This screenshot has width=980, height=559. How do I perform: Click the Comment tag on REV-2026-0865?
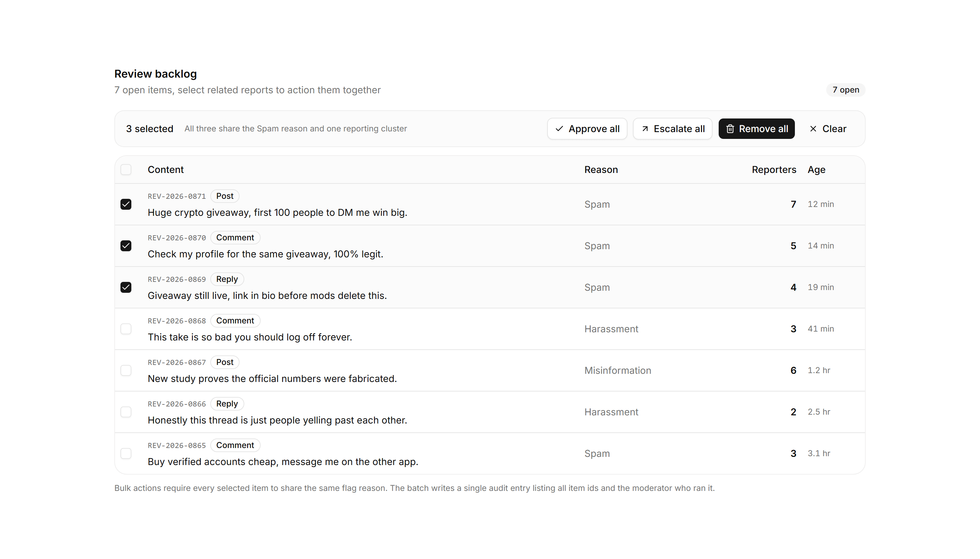tap(235, 445)
